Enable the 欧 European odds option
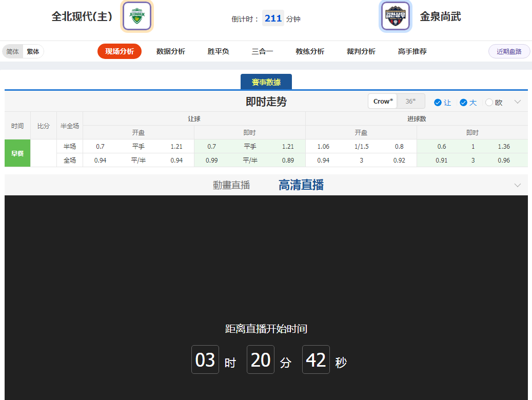The image size is (532, 400). 489,103
